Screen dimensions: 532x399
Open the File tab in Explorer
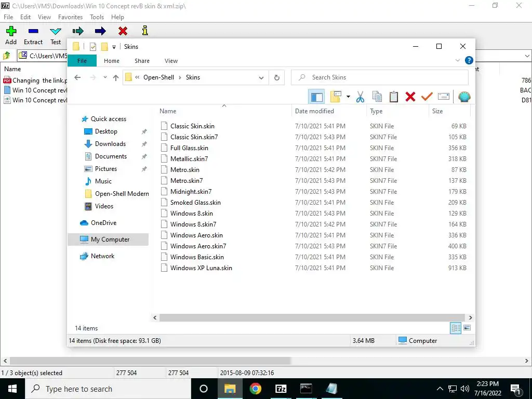pos(82,61)
